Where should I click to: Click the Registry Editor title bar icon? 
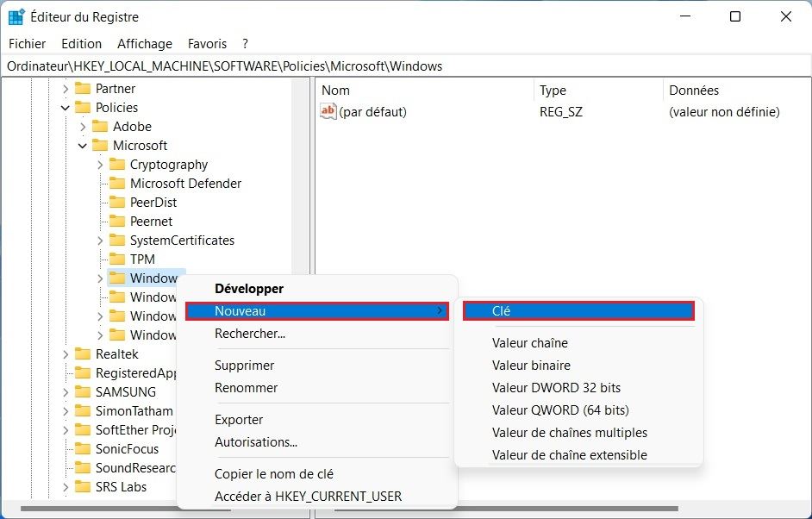click(16, 16)
